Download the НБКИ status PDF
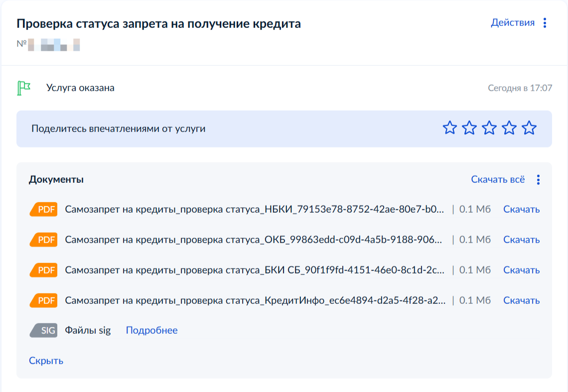568x392 pixels. (x=521, y=209)
